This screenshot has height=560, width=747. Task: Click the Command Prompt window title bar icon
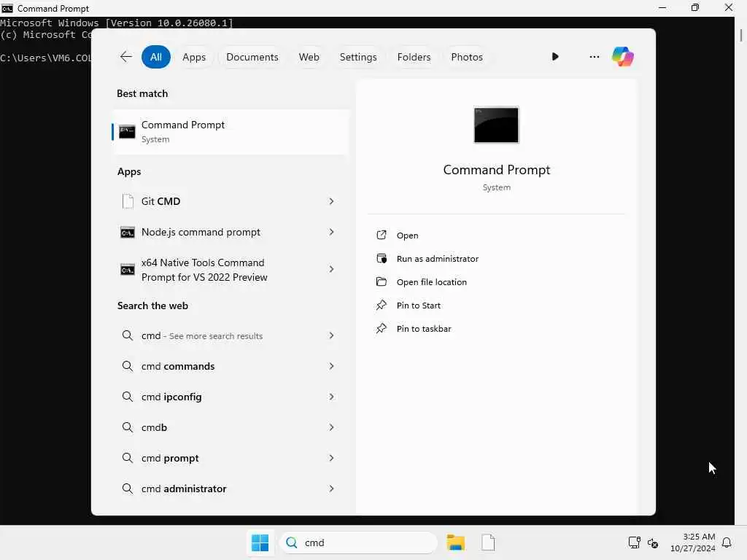point(7,8)
